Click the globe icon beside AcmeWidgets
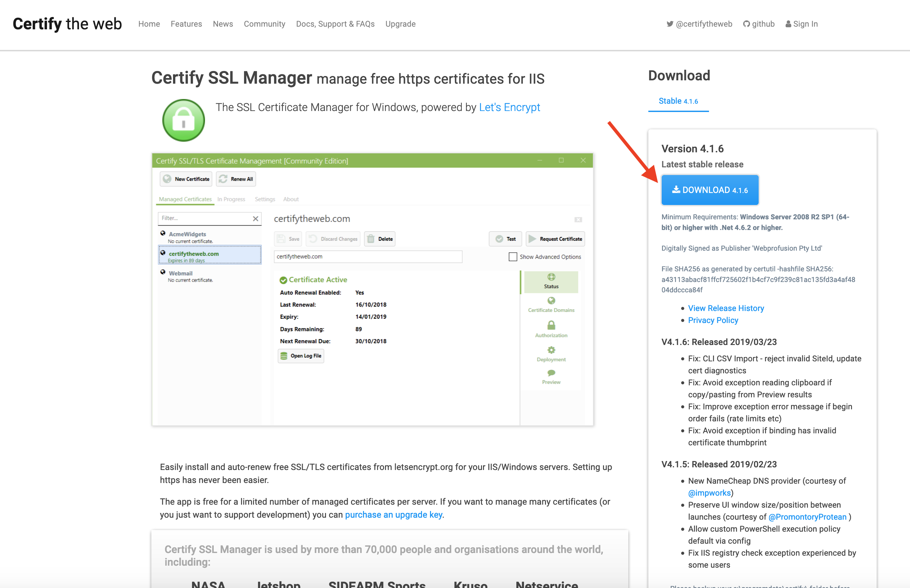The image size is (910, 588). click(163, 233)
